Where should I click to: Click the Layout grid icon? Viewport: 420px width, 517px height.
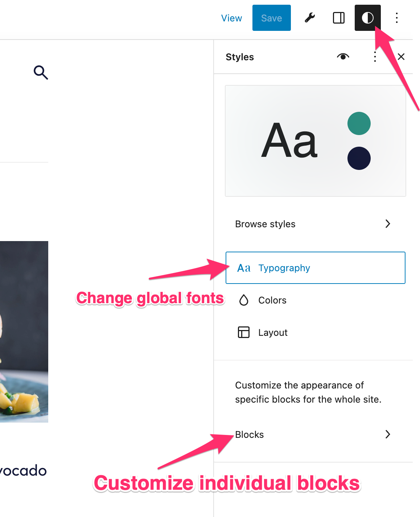[244, 332]
